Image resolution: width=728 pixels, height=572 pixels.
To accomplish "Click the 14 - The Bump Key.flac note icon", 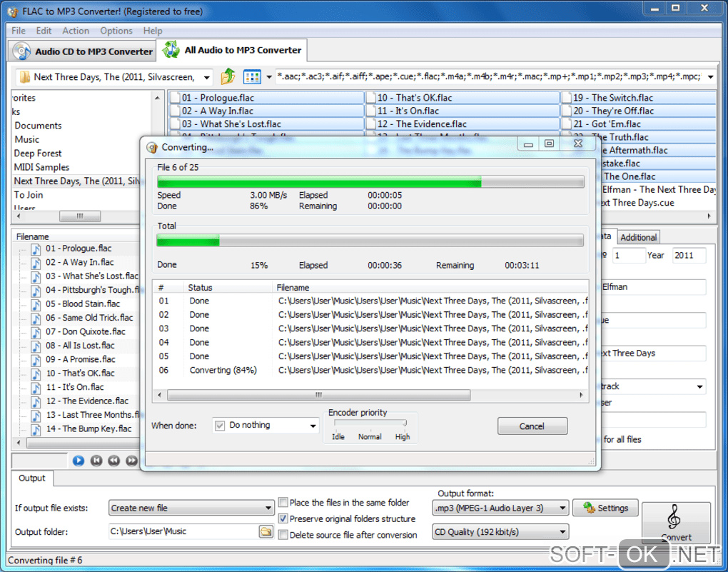I will 36,429.
